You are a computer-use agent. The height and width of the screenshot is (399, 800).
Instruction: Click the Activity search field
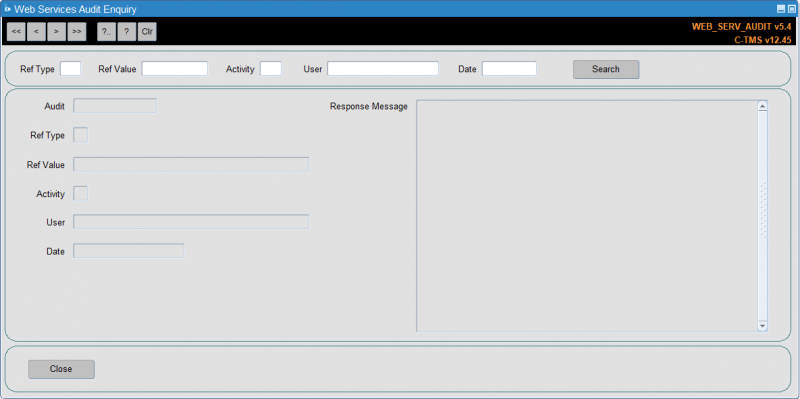pos(270,68)
